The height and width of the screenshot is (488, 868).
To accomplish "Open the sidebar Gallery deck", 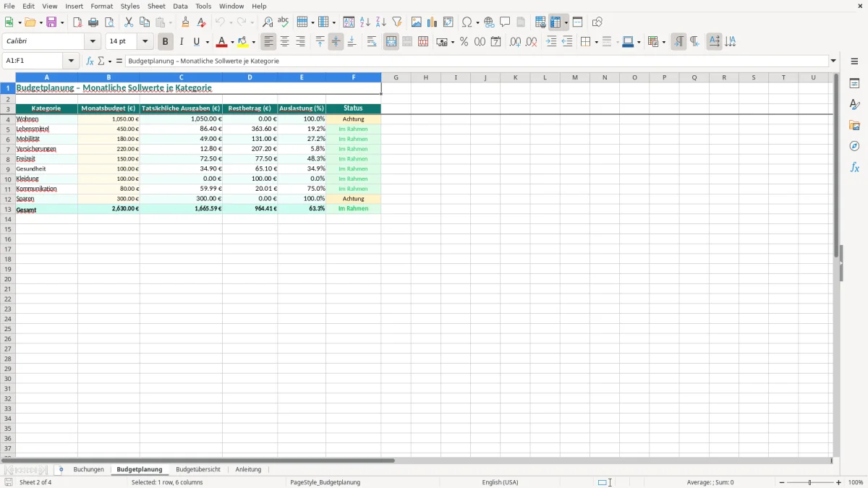I will pos(854,125).
